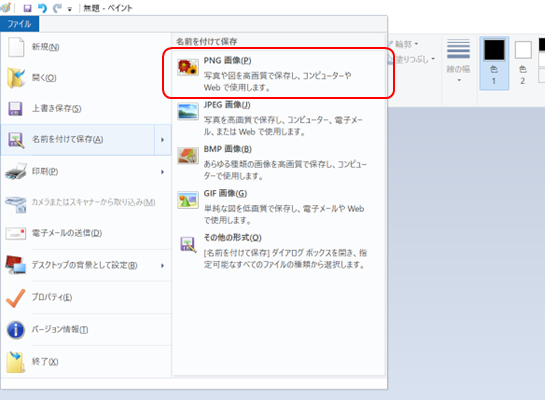Click the exit 終了 icon
Image resolution: width=545 pixels, height=400 pixels.
tap(16, 361)
